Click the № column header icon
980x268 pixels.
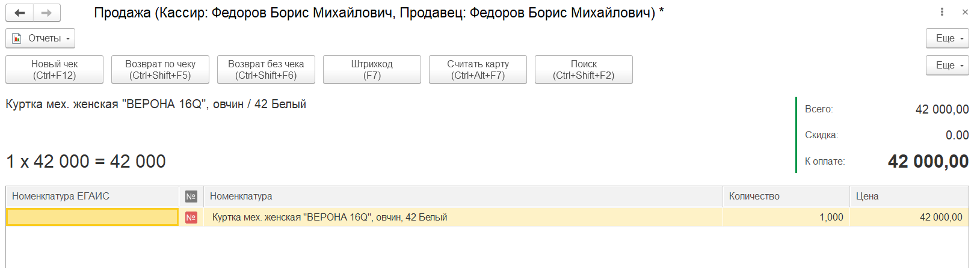(191, 196)
